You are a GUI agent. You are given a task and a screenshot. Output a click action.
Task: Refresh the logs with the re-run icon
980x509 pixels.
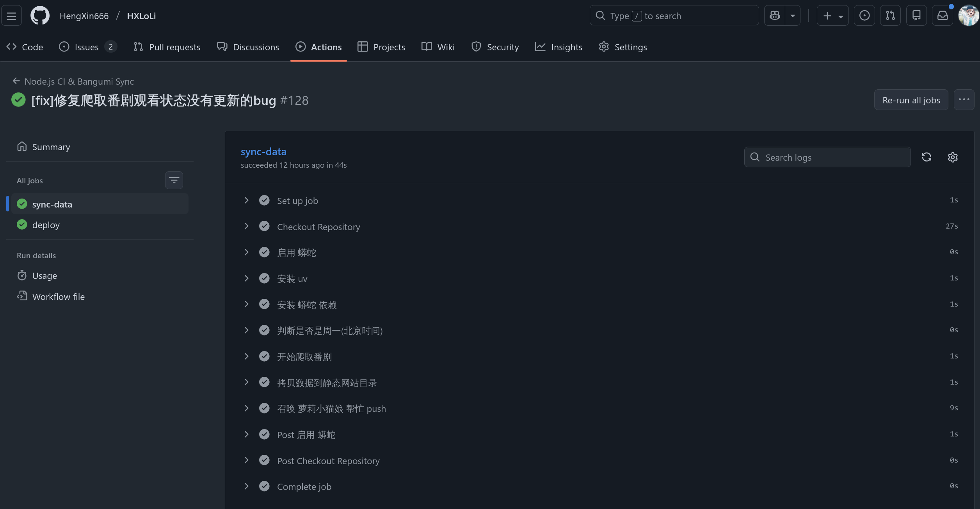(x=927, y=157)
